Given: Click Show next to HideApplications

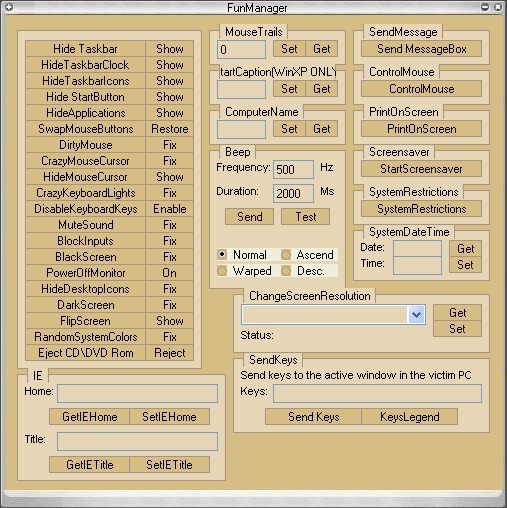Looking at the screenshot, I should (x=170, y=113).
